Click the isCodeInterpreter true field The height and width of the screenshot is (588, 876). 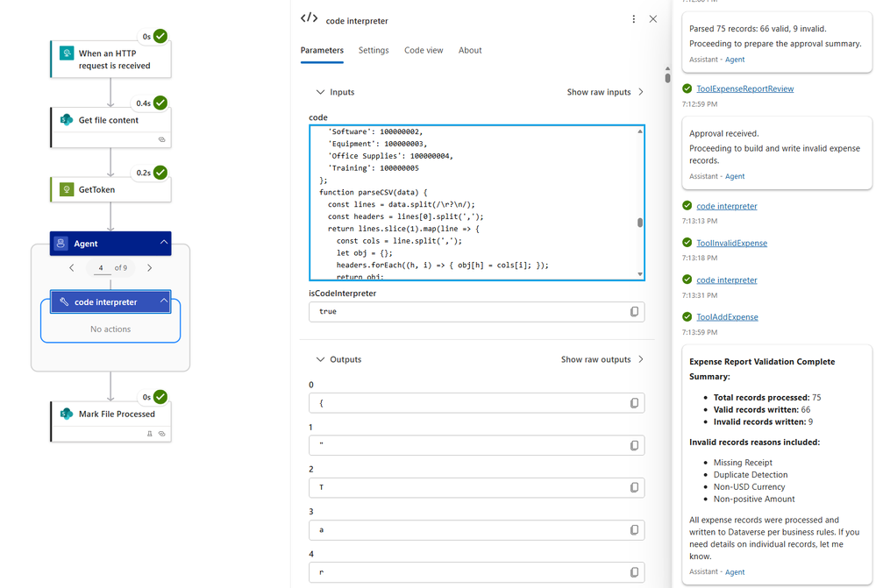point(476,312)
